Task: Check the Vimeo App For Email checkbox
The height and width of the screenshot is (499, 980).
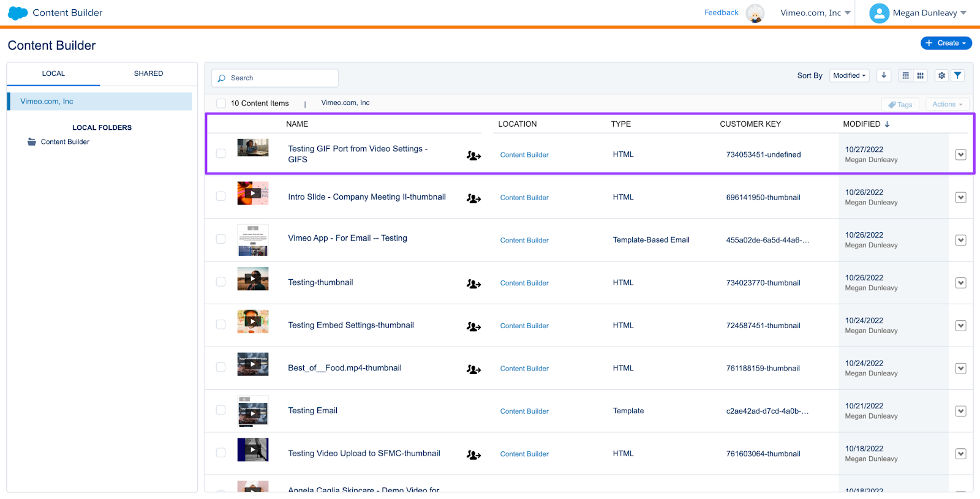Action: pyautogui.click(x=221, y=239)
